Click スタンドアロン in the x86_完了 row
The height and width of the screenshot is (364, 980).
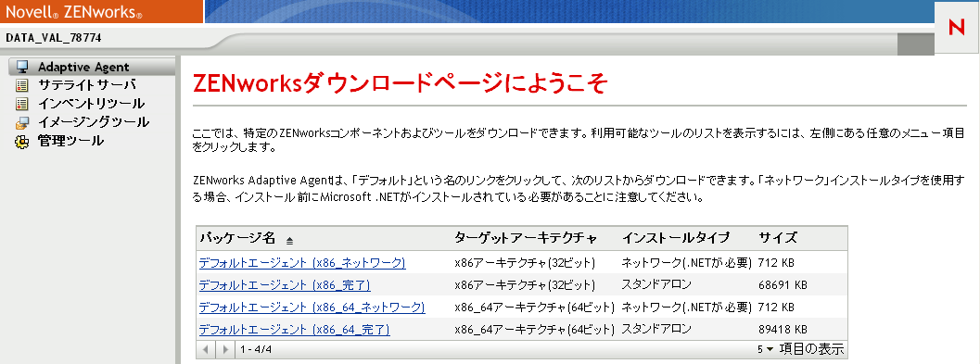click(x=656, y=284)
